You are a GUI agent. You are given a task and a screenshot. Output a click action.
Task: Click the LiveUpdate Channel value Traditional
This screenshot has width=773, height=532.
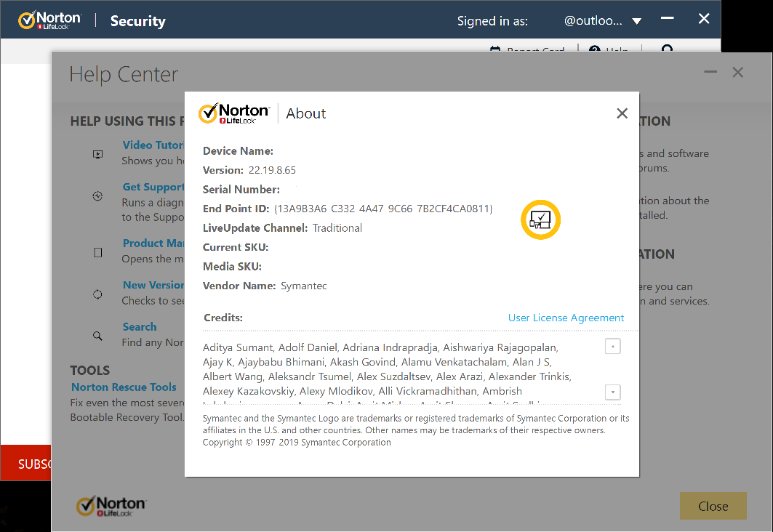(337, 227)
